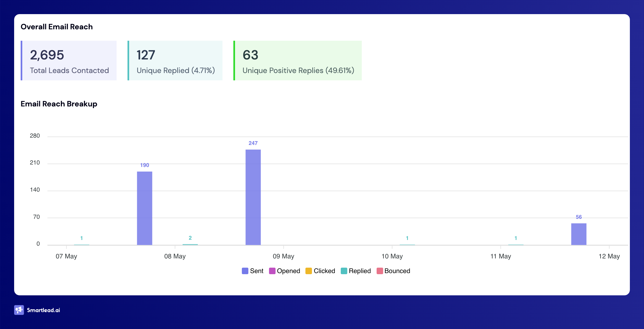
Task: Click the 56 sent bar
Action: 579,234
